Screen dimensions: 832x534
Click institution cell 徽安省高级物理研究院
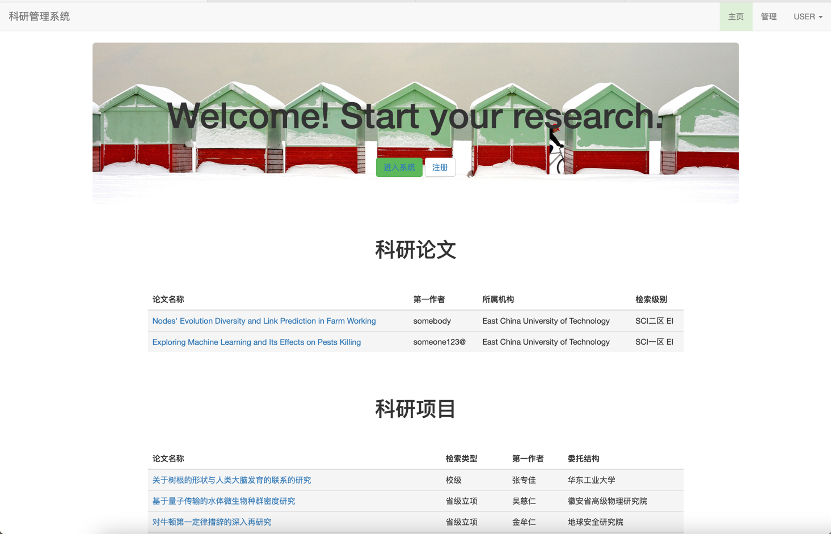tap(607, 501)
